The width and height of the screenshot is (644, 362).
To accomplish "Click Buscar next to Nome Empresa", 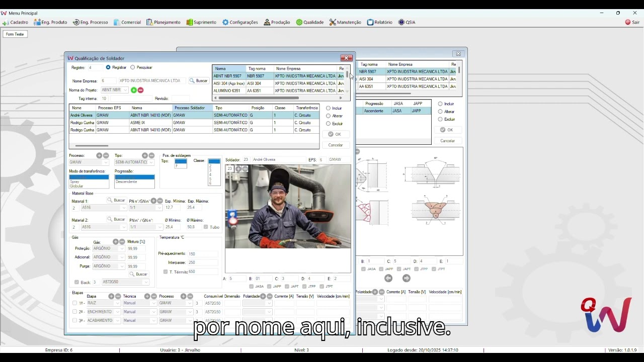I will pos(199,80).
